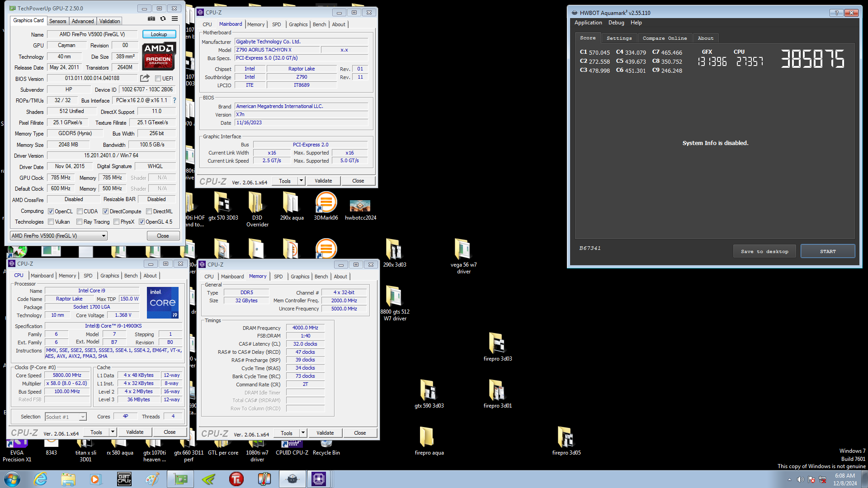Image resolution: width=868 pixels, height=488 pixels.
Task: Open the 290x aqua folder
Action: 292,206
